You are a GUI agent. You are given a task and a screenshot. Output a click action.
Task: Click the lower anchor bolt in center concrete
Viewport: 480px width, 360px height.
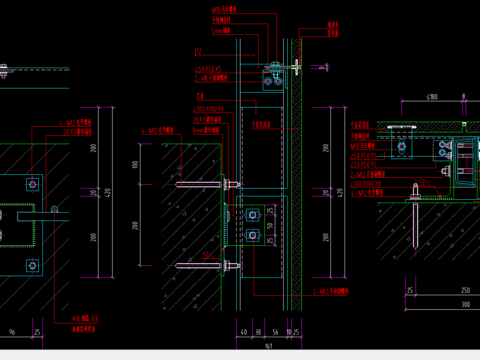pyautogui.click(x=208, y=266)
